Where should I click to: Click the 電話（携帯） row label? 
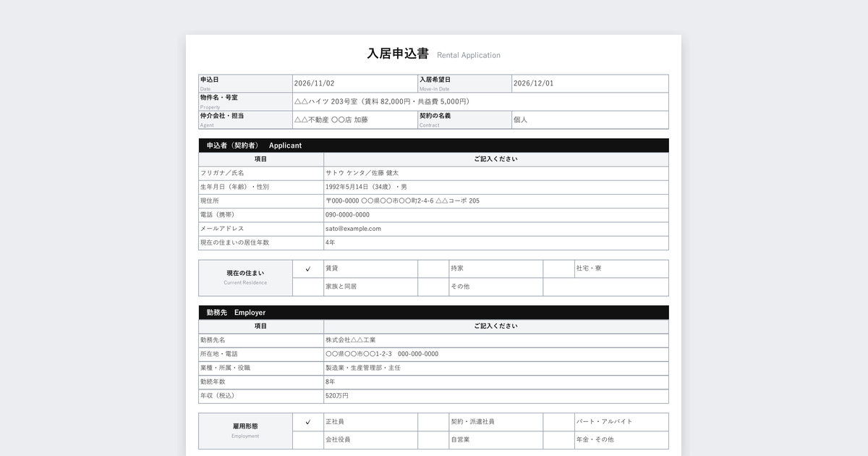click(x=261, y=215)
